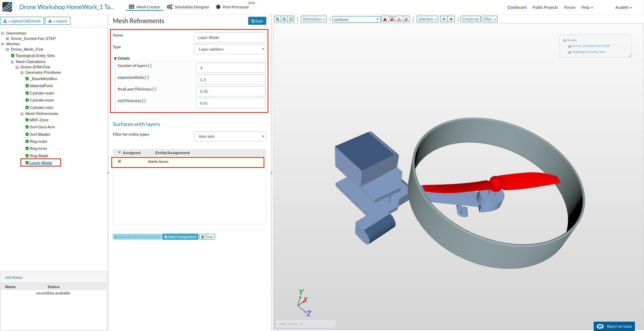Viewport: 644px width, 331px height.
Task: Click the Select assignment button
Action: (180, 237)
